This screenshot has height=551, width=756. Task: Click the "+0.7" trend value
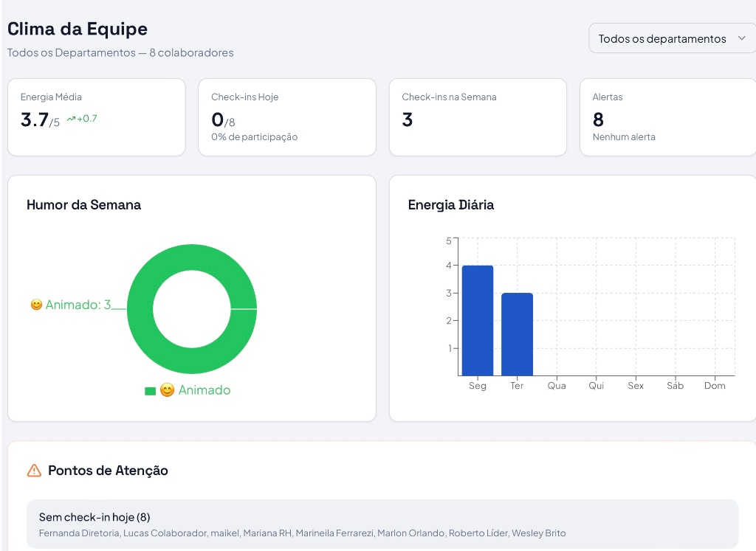(87, 119)
